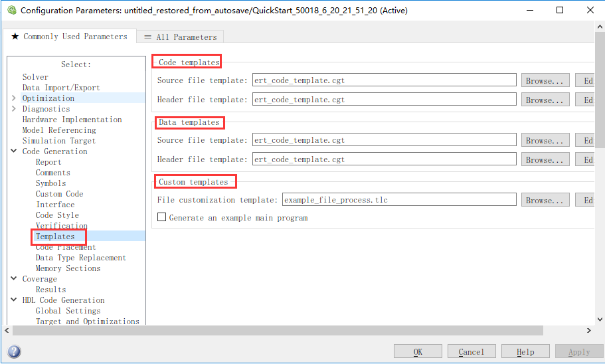Open the Report pane
The image size is (605, 364).
(48, 161)
